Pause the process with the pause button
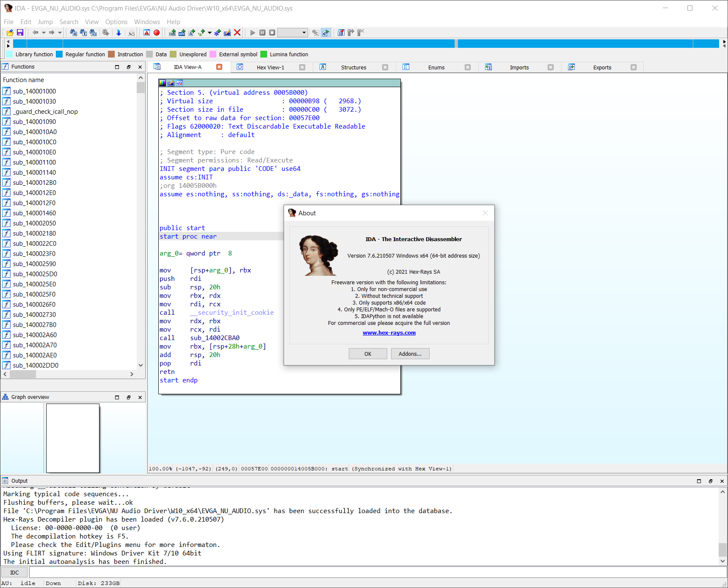 [x=262, y=33]
